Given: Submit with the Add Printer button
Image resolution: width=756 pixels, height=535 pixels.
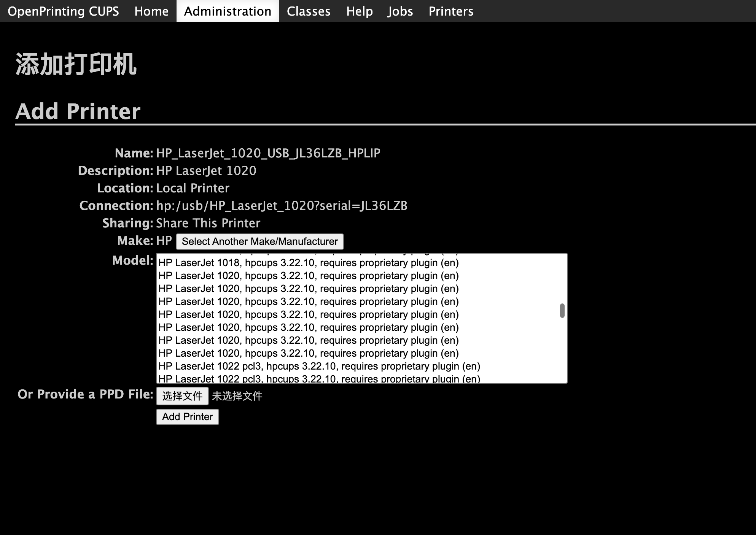Looking at the screenshot, I should pyautogui.click(x=188, y=417).
